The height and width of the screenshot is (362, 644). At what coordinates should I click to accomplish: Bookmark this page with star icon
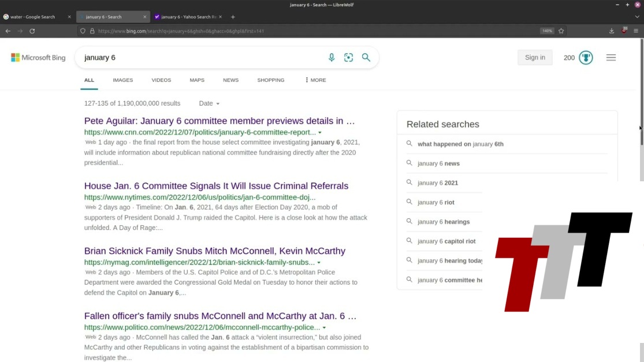coord(561,31)
